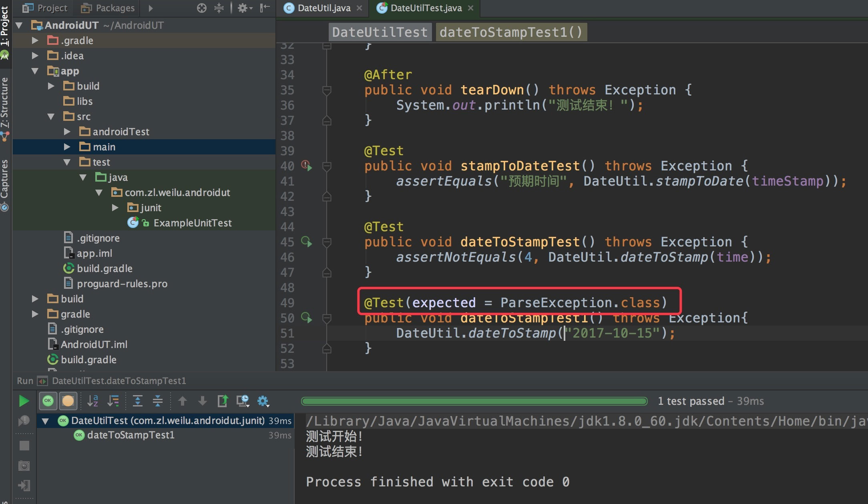The height and width of the screenshot is (504, 868).
Task: Click the Stop process square icon
Action: point(24,446)
